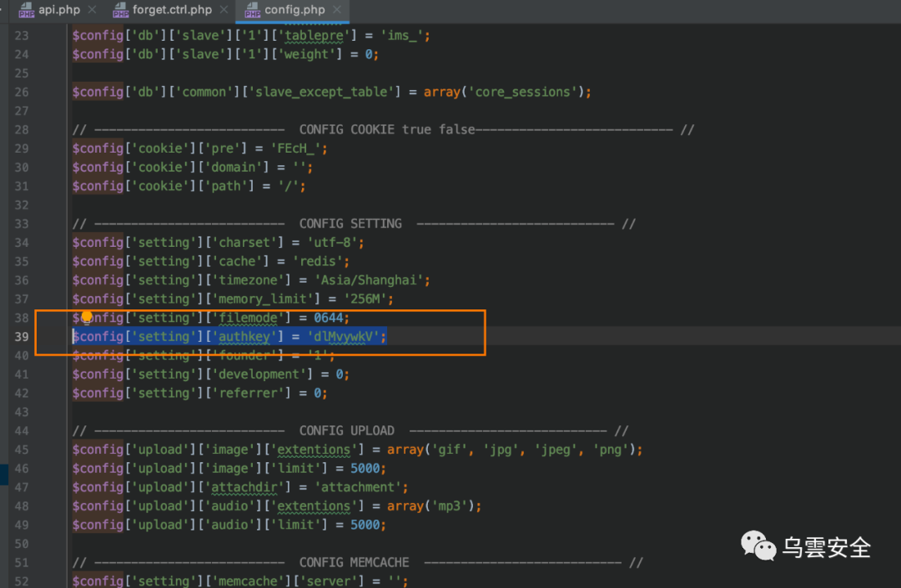
Task: Switch to the api.php tab
Action: point(59,10)
